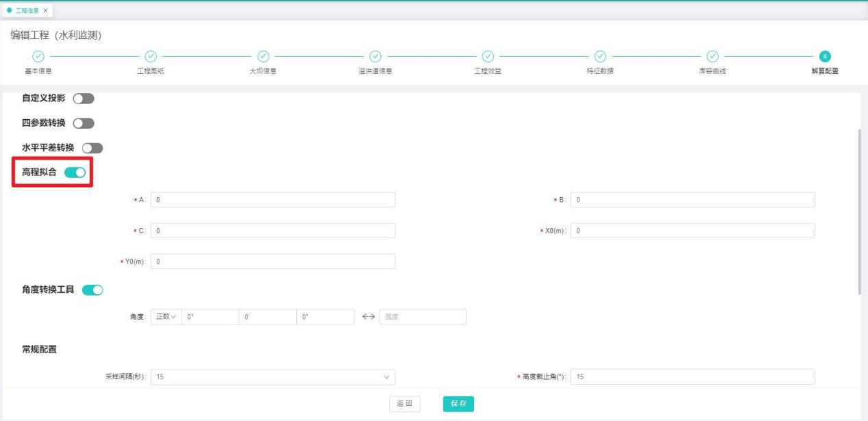The image size is (868, 421).
Task: Click the 溢洪道信息 step checkmark icon
Action: pyautogui.click(x=375, y=56)
